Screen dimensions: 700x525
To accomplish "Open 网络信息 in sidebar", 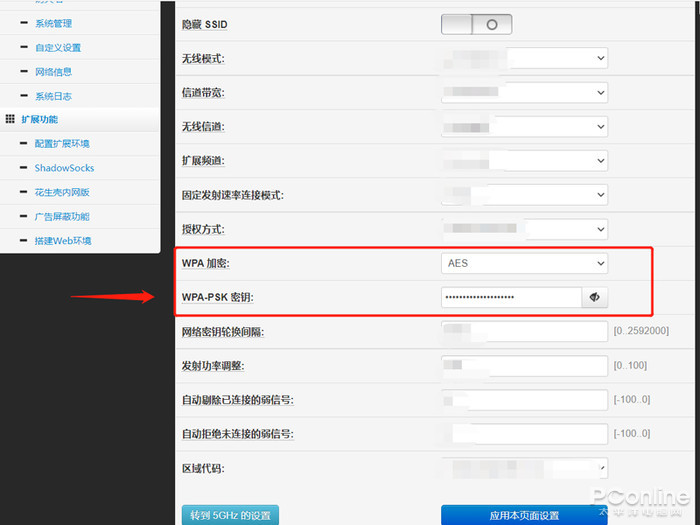I will (54, 71).
